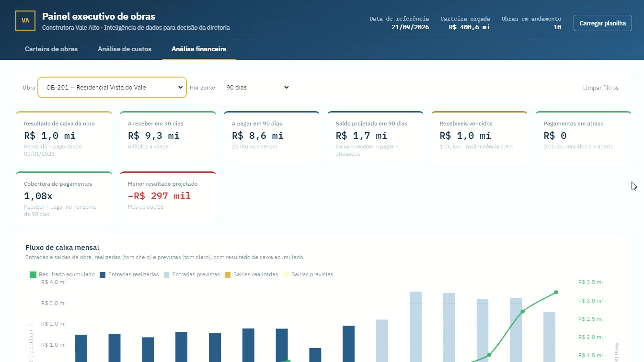Screen dimensions: 644x362
Task: Click the A receber em 90 dias card
Action: pyautogui.click(x=168, y=138)
